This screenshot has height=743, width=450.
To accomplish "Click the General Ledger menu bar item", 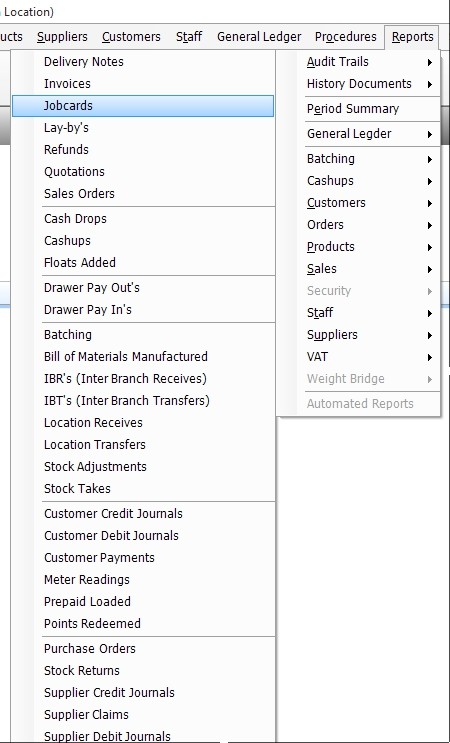I will pos(259,37).
